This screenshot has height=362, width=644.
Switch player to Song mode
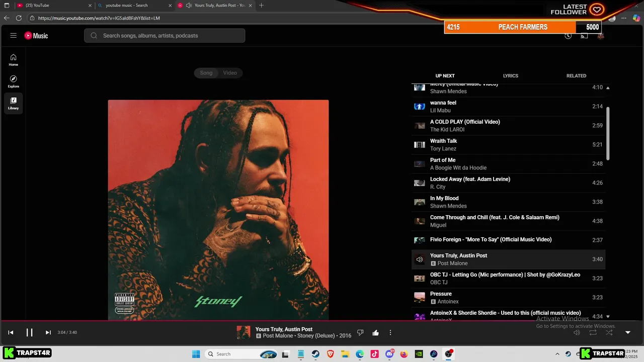pyautogui.click(x=206, y=73)
